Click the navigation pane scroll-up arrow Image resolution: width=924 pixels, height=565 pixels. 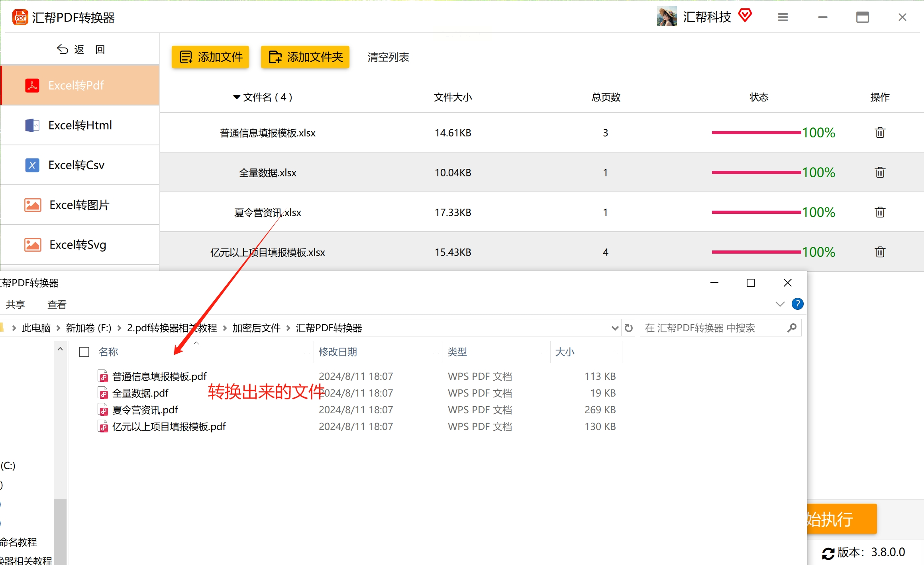point(60,349)
